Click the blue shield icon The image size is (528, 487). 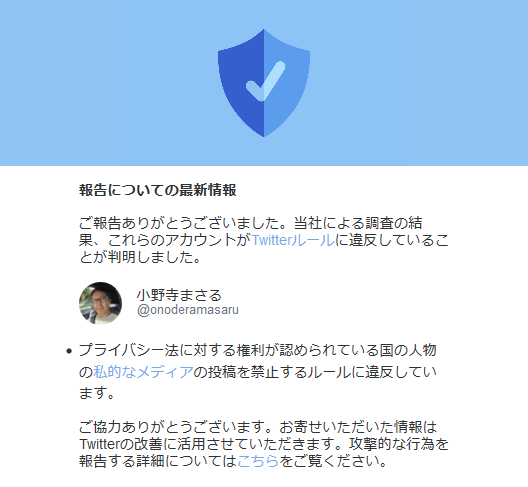tap(264, 83)
